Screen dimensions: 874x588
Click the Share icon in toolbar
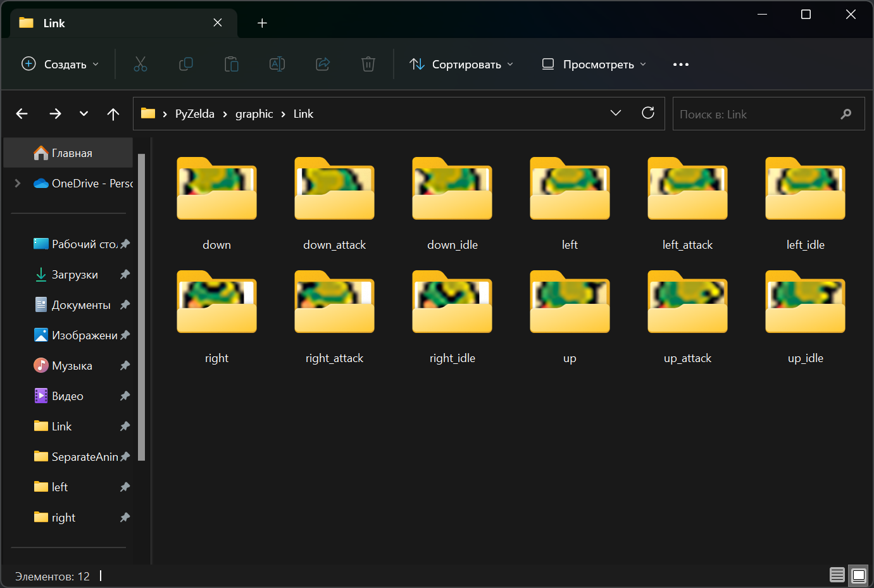pyautogui.click(x=323, y=64)
